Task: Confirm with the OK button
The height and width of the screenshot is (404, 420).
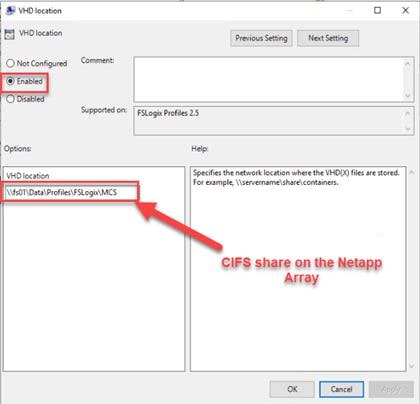Action: 292,389
